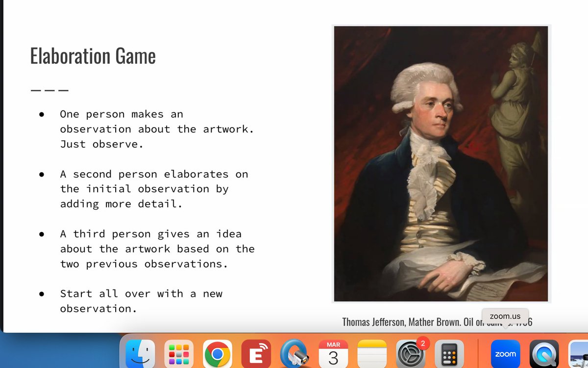Click the painting caption crediting Mather Brown
The width and height of the screenshot is (588, 368).
pos(438,322)
